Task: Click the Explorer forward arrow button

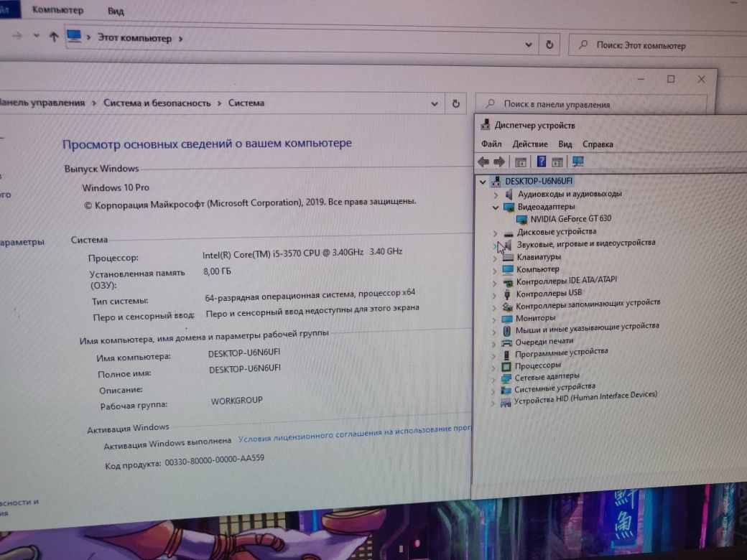Action: 17,36
